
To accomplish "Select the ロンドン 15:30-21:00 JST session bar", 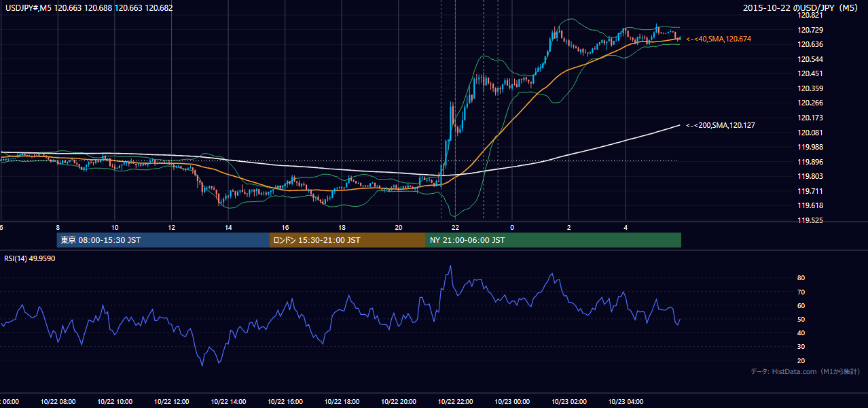I will pyautogui.click(x=348, y=240).
